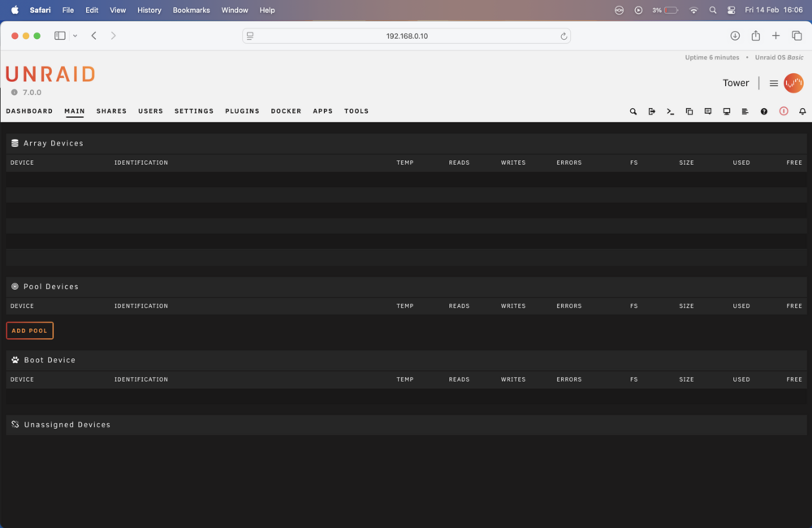Open Safari share icon
Viewport: 812px width, 528px height.
pos(755,35)
